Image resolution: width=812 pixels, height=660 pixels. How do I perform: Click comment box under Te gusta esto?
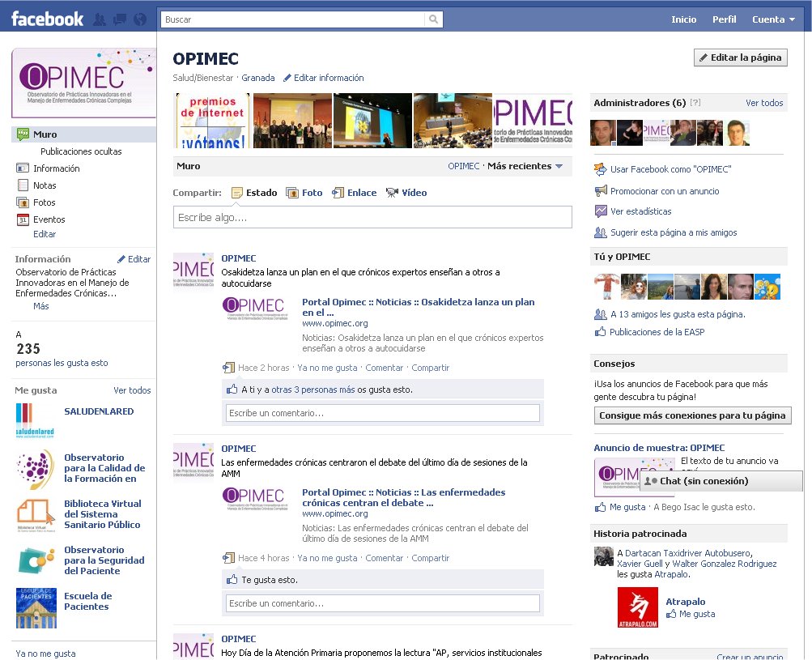pyautogui.click(x=383, y=603)
